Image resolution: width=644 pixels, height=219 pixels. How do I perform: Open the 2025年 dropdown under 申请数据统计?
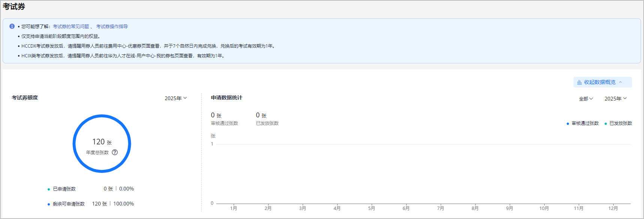point(615,99)
